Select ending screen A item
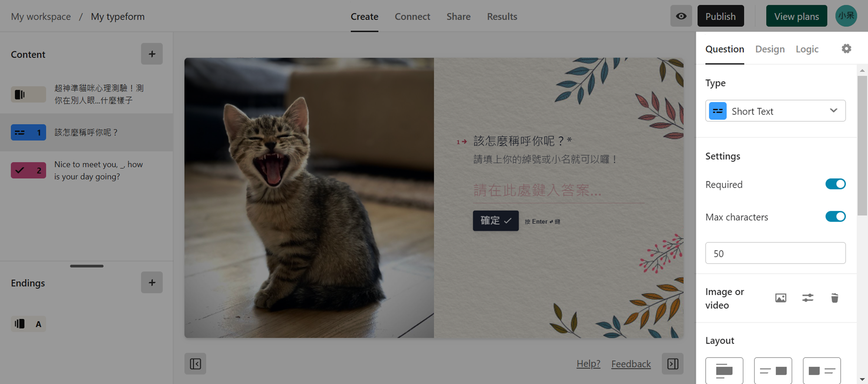This screenshot has height=384, width=868. pos(28,324)
